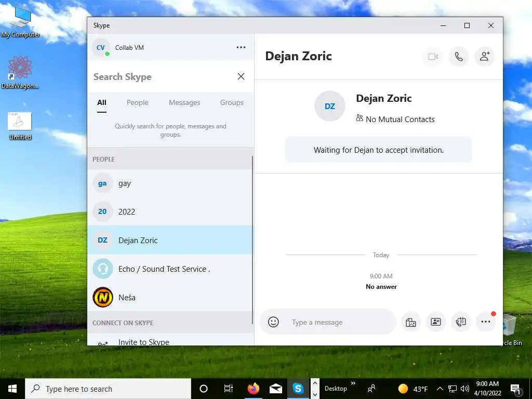Click Skype icon in the taskbar
The height and width of the screenshot is (399, 532).
298,389
